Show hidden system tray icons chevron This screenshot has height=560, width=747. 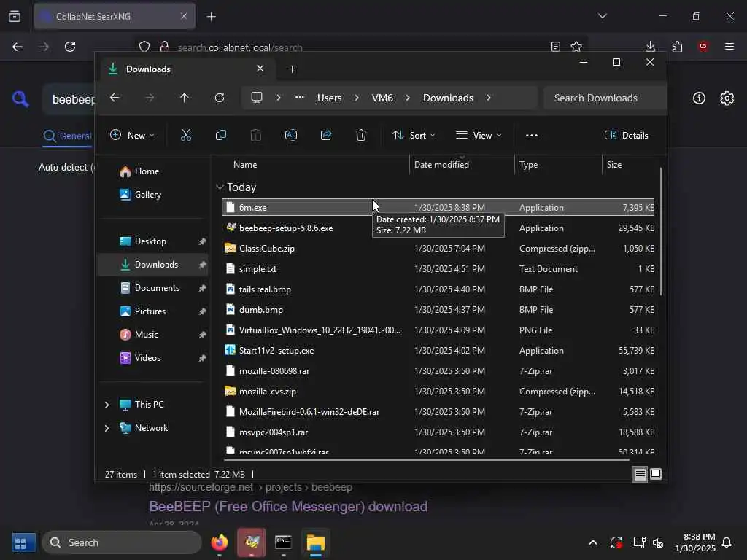pyautogui.click(x=593, y=542)
